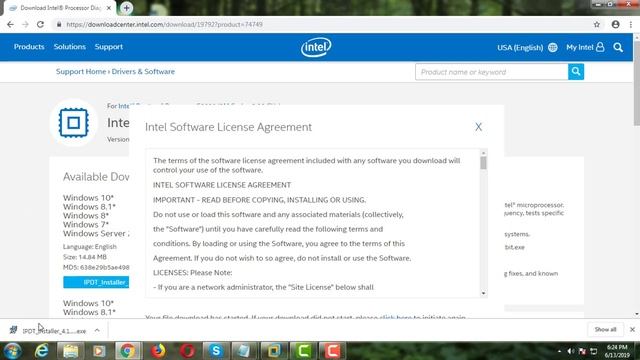Open the region globe icon
The width and height of the screenshot is (640, 360).
pyautogui.click(x=553, y=47)
